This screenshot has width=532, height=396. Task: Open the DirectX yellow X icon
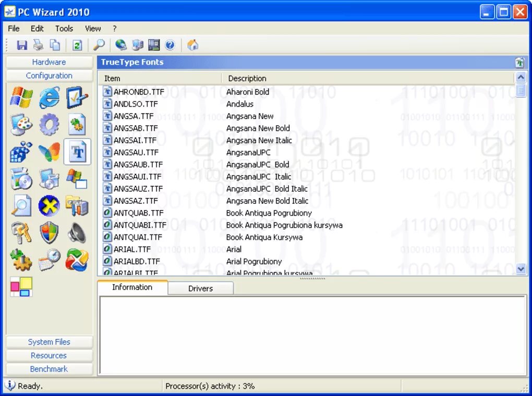(x=50, y=206)
